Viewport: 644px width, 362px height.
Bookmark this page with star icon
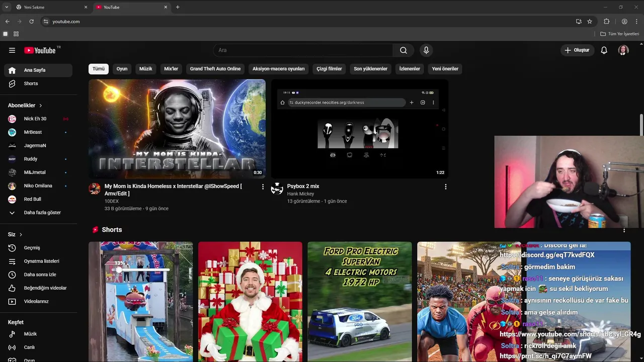(590, 22)
